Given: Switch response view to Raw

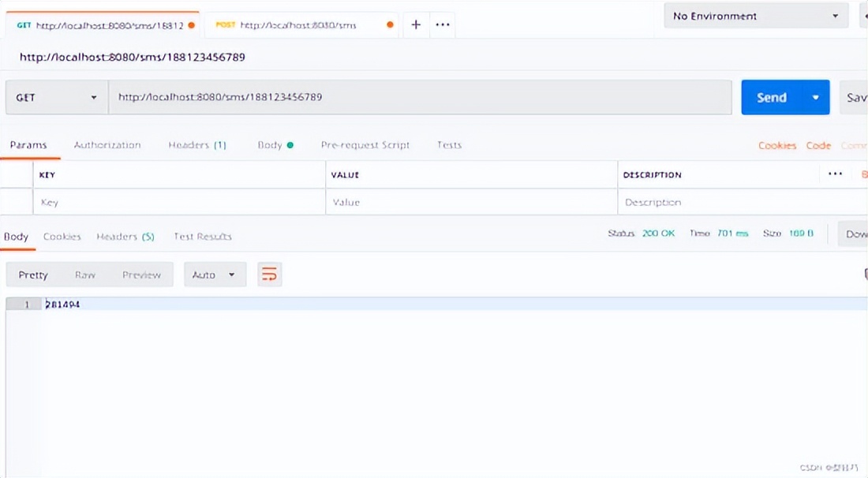Looking at the screenshot, I should [x=84, y=274].
